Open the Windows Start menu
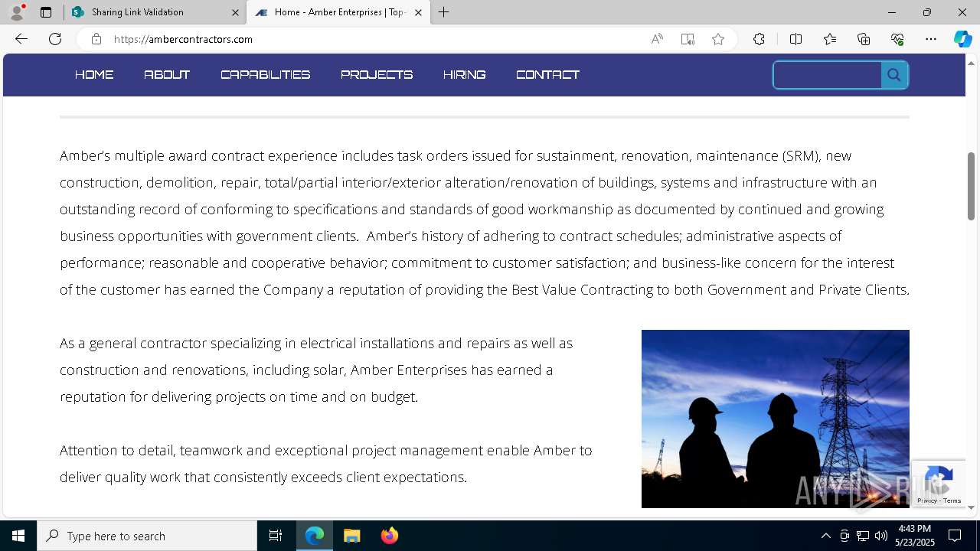The width and height of the screenshot is (980, 551). 18,536
